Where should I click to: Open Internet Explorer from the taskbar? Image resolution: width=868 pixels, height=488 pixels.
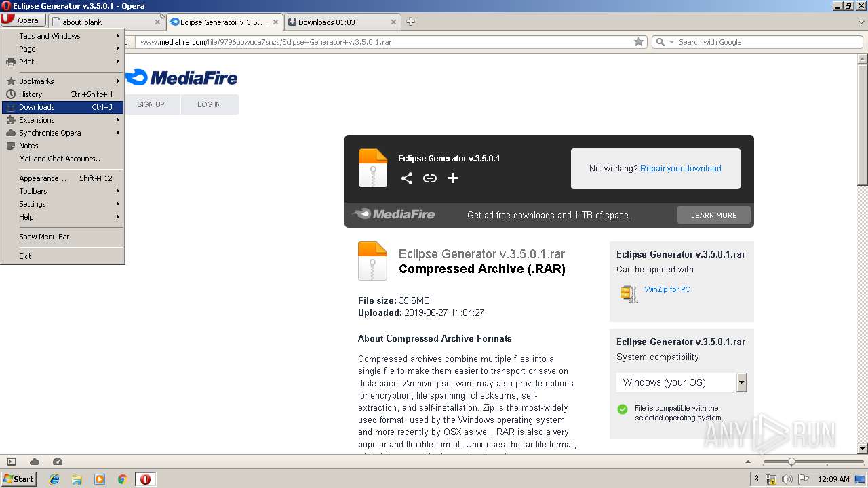54,479
